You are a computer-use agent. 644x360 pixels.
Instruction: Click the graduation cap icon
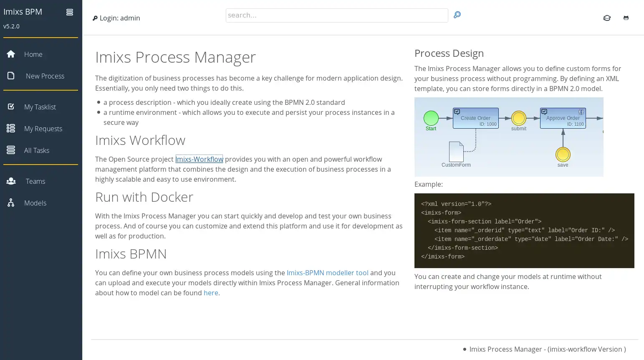coord(607,18)
